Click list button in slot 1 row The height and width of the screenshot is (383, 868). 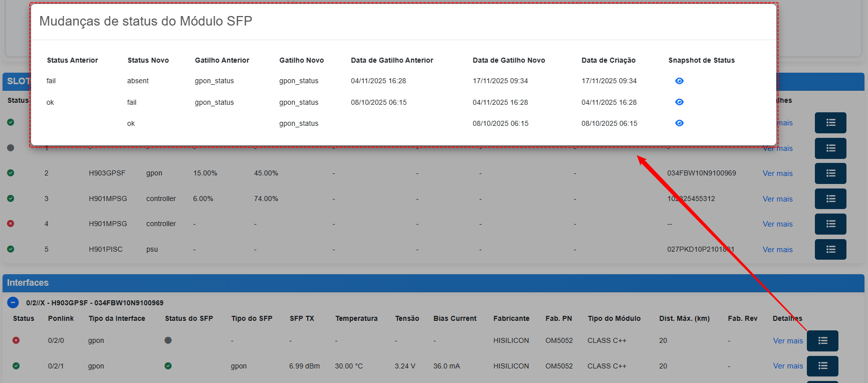(x=830, y=148)
